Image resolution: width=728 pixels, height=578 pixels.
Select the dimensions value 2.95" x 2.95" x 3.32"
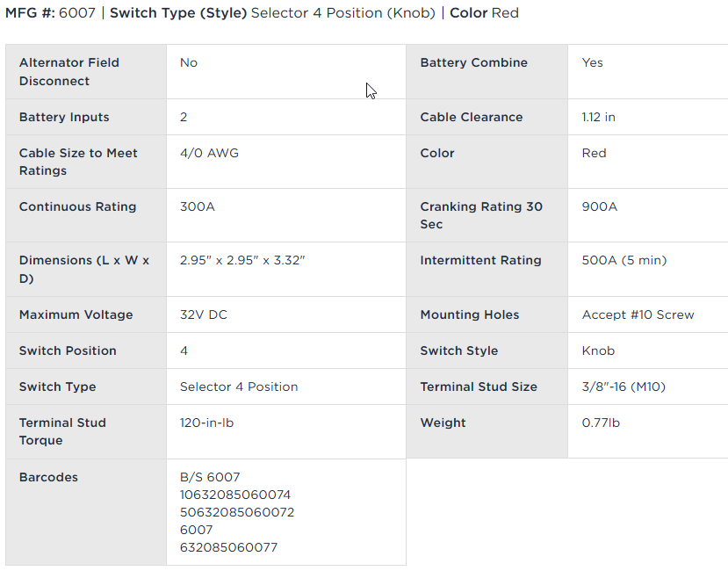(242, 260)
